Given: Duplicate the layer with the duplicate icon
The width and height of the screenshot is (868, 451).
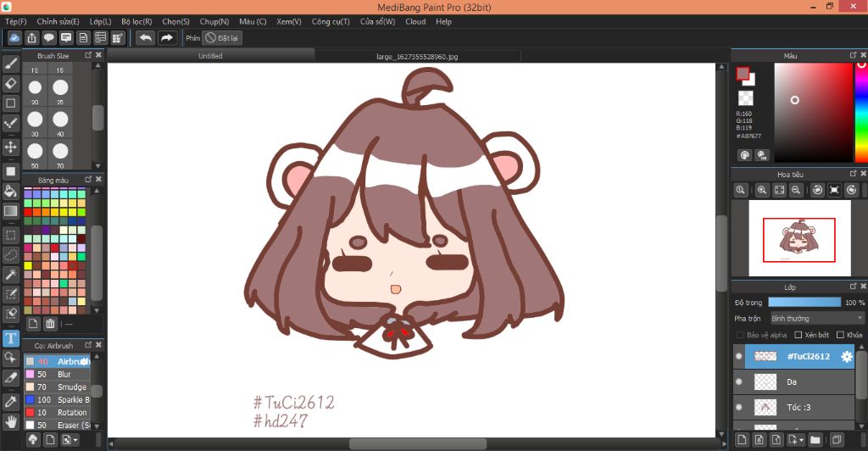Looking at the screenshot, I should [837, 440].
